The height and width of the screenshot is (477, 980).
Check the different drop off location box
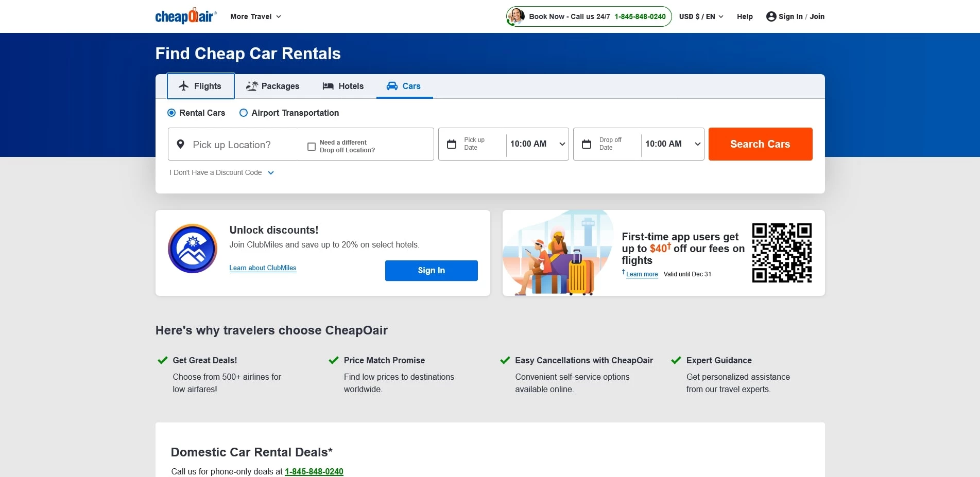[312, 147]
